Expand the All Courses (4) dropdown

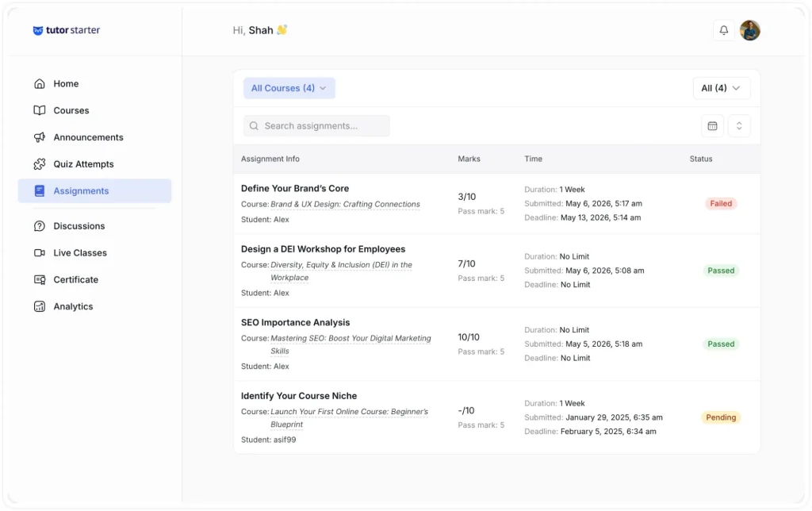(x=289, y=88)
